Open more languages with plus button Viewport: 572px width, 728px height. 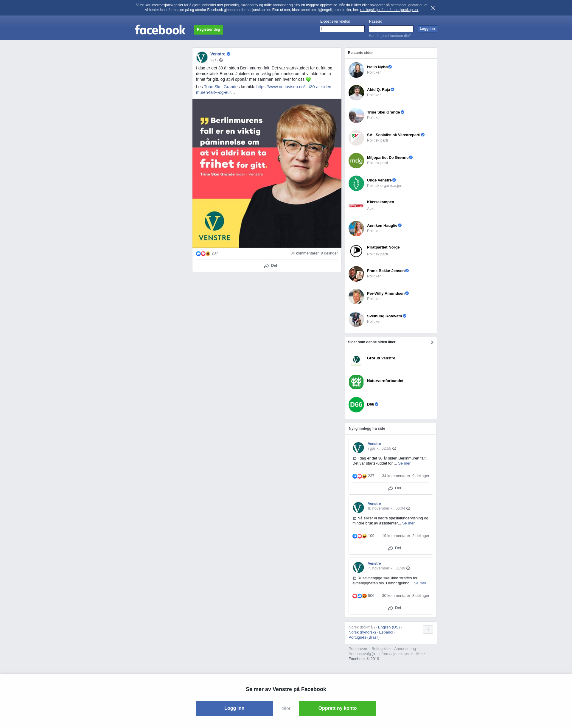(428, 629)
